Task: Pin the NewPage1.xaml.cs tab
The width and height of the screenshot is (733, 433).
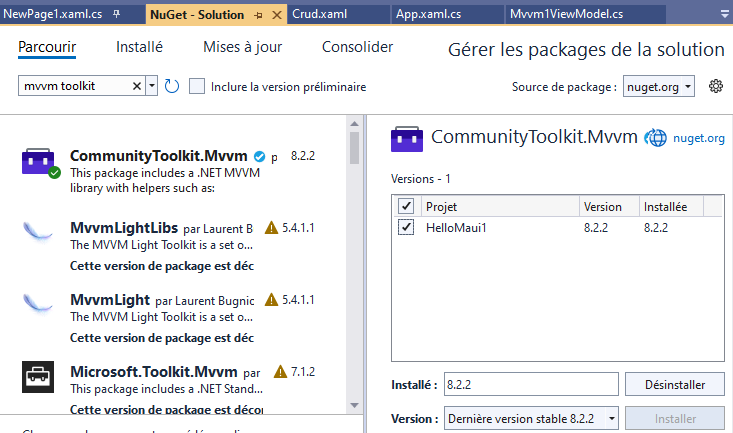Action: (116, 14)
